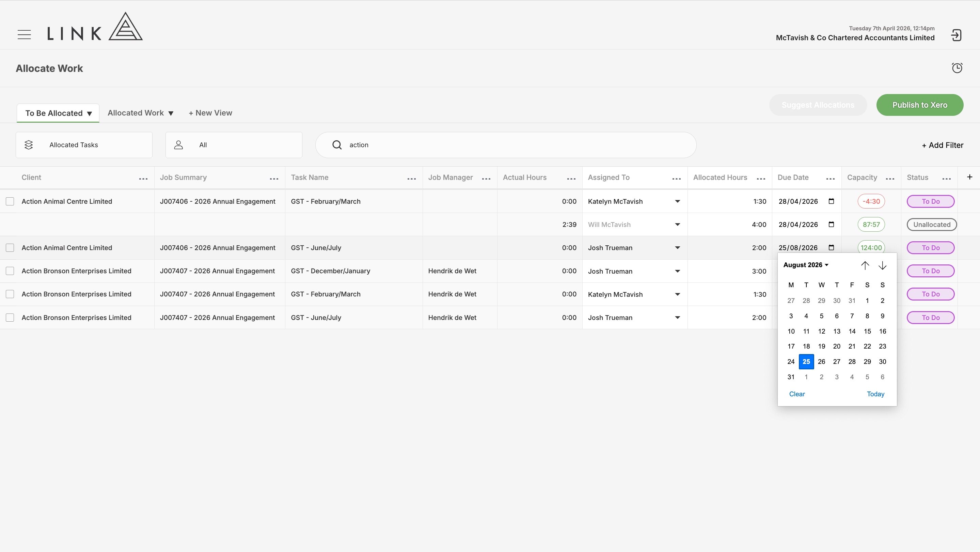Switch to To Be Allocated tab
The image size is (980, 552).
pyautogui.click(x=58, y=113)
